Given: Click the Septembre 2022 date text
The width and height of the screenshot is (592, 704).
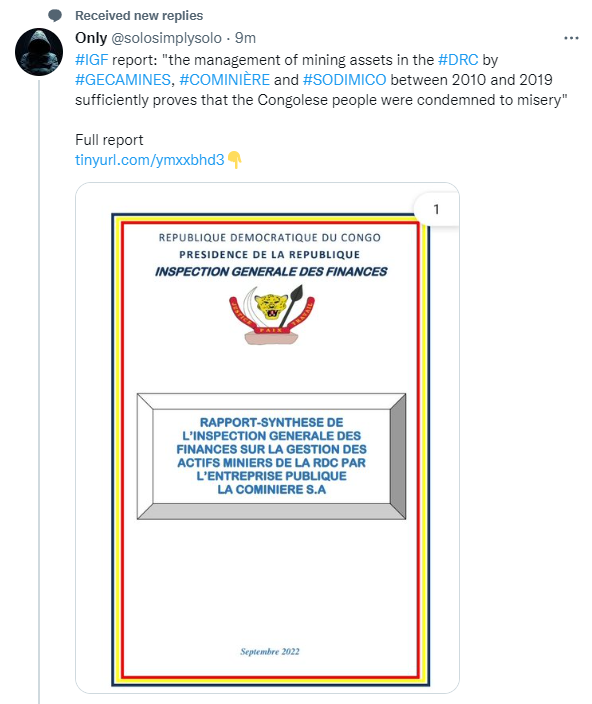Looking at the screenshot, I should [x=270, y=651].
